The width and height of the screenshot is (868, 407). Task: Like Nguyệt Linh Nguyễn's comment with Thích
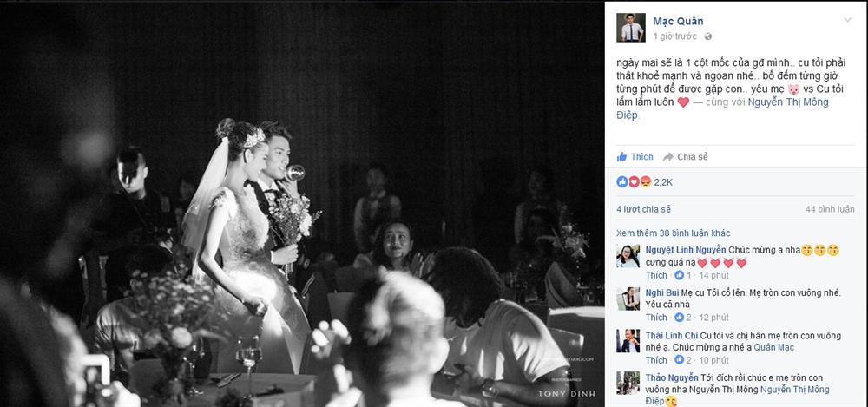tap(656, 275)
